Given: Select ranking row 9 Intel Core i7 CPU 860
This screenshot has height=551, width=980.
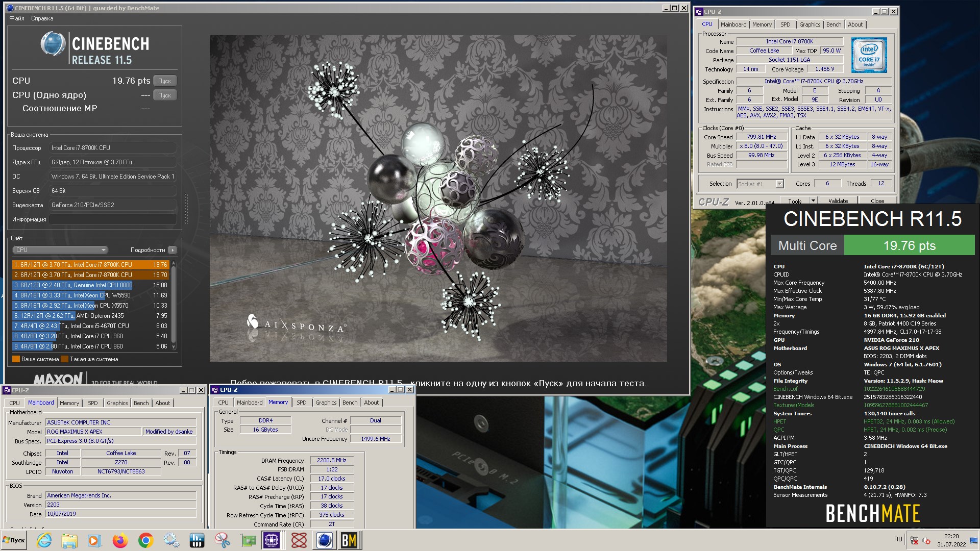Looking at the screenshot, I should [x=90, y=346].
